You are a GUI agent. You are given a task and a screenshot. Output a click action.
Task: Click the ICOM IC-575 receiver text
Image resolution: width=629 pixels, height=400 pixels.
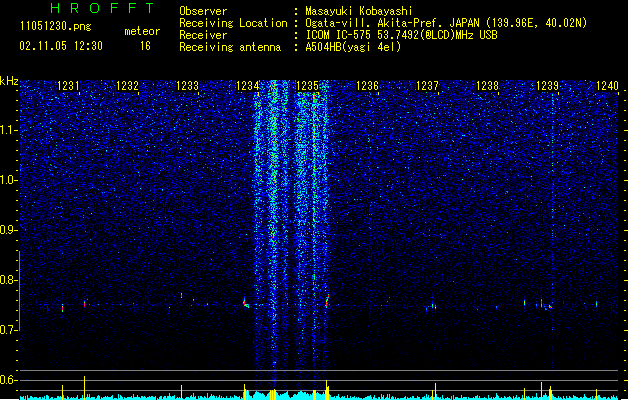click(x=401, y=35)
